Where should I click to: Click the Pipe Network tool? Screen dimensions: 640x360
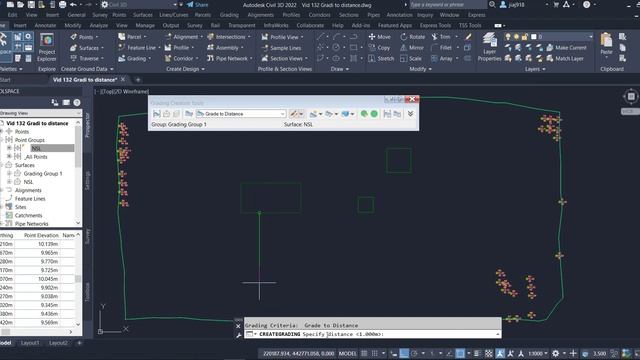pos(229,58)
